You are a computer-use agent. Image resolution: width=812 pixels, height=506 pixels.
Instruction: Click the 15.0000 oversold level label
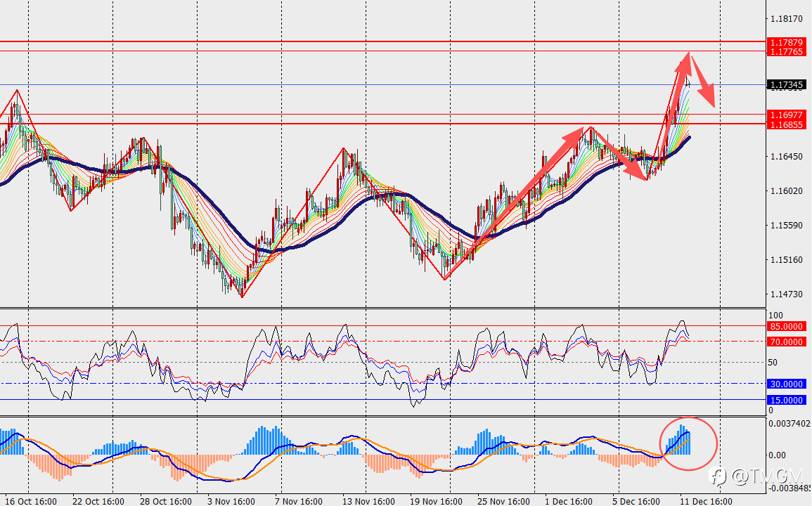point(785,400)
